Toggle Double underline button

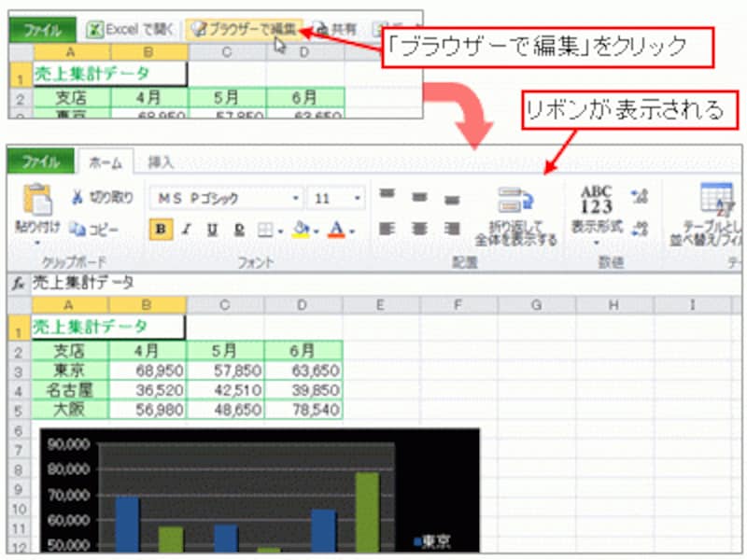click(239, 230)
